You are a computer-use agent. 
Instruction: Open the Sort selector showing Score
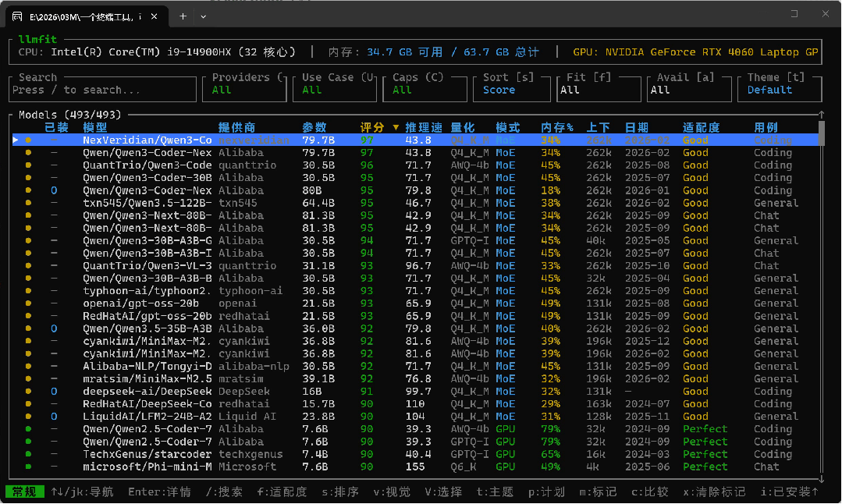[511, 89]
